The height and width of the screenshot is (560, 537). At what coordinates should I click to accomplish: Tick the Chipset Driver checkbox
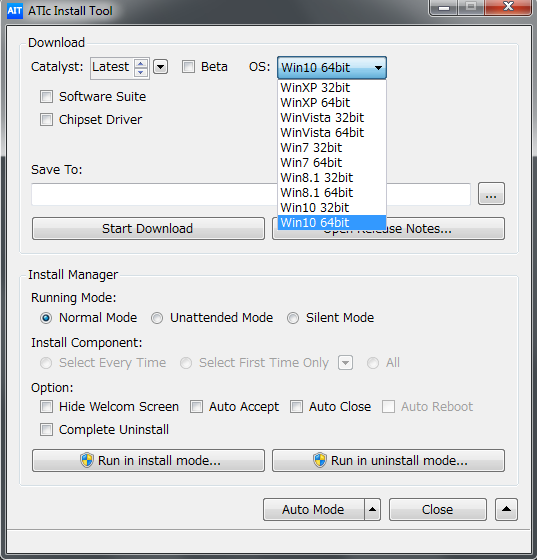point(46,119)
